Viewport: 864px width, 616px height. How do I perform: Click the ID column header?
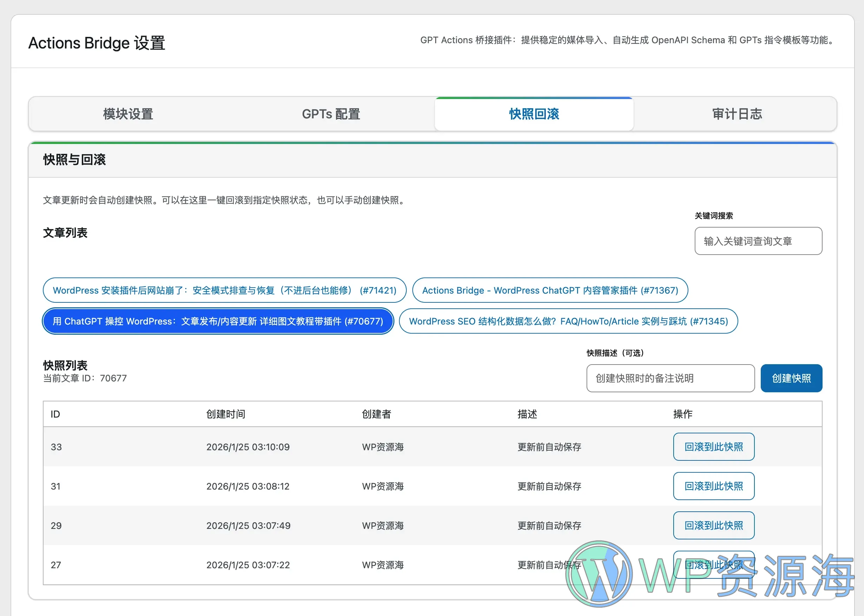click(x=55, y=414)
